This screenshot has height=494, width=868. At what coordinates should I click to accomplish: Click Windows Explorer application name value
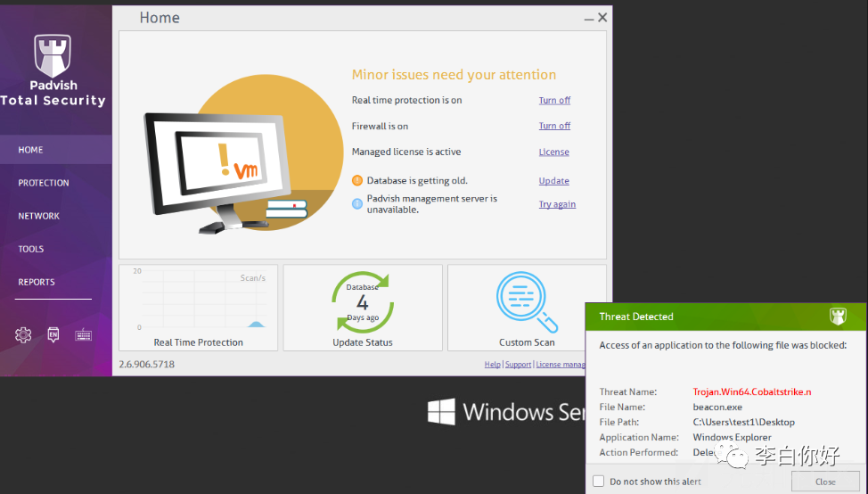click(732, 438)
